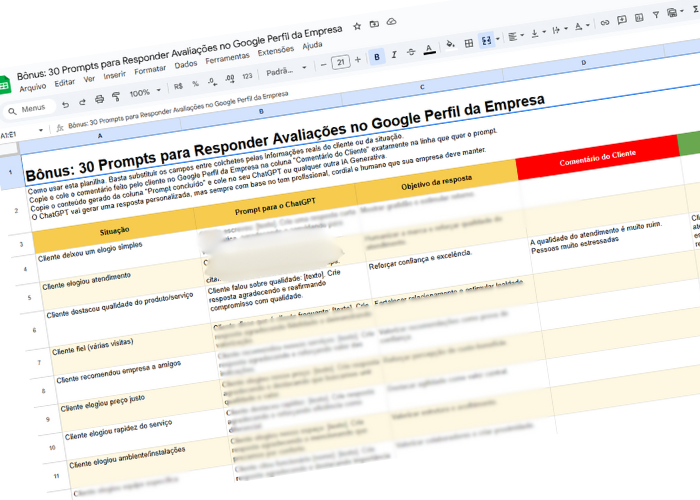The height and width of the screenshot is (500, 700).
Task: Open text rotation dropdown
Action: 582,26
